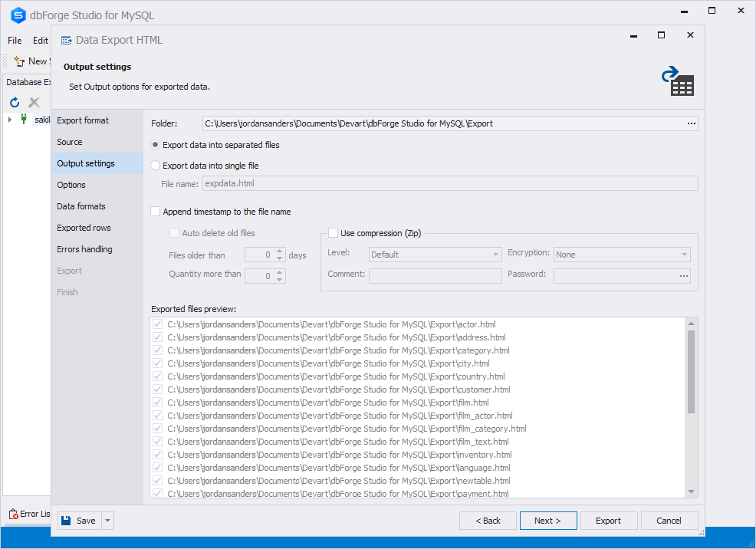Increase Quantity more than value
This screenshot has height=549, width=756.
(280, 272)
